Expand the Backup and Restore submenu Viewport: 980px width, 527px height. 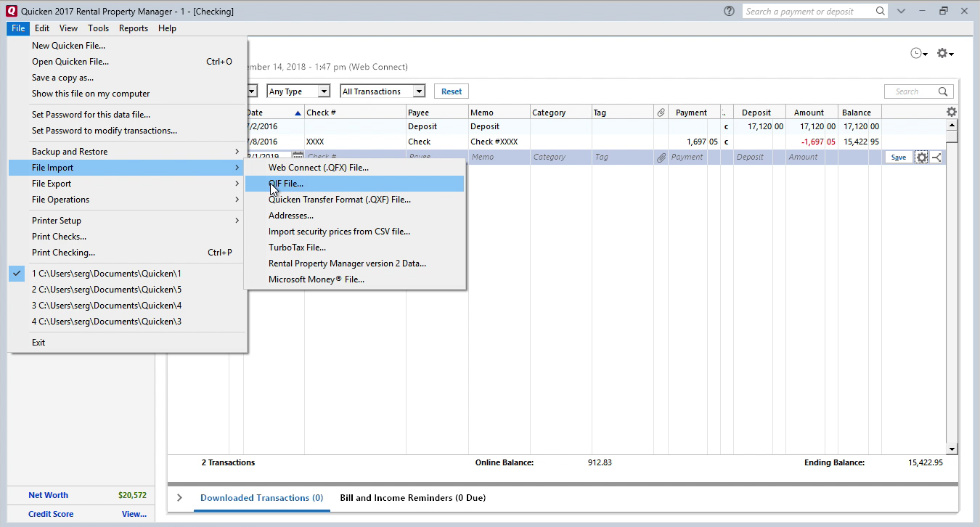128,152
